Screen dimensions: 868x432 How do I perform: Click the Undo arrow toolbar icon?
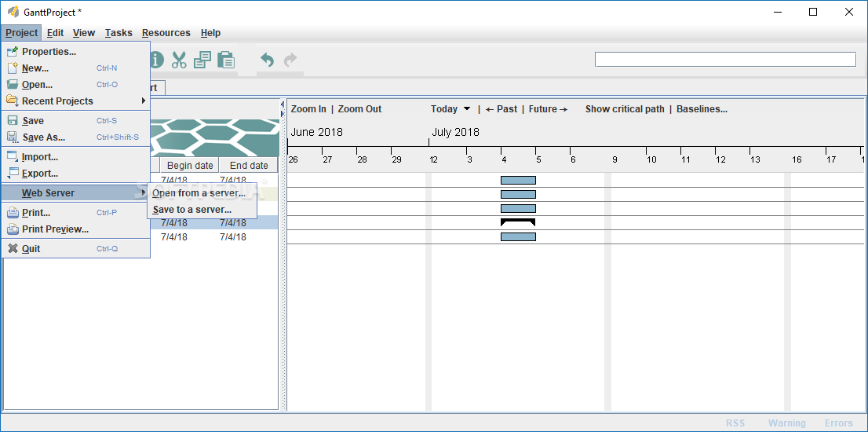(x=267, y=60)
